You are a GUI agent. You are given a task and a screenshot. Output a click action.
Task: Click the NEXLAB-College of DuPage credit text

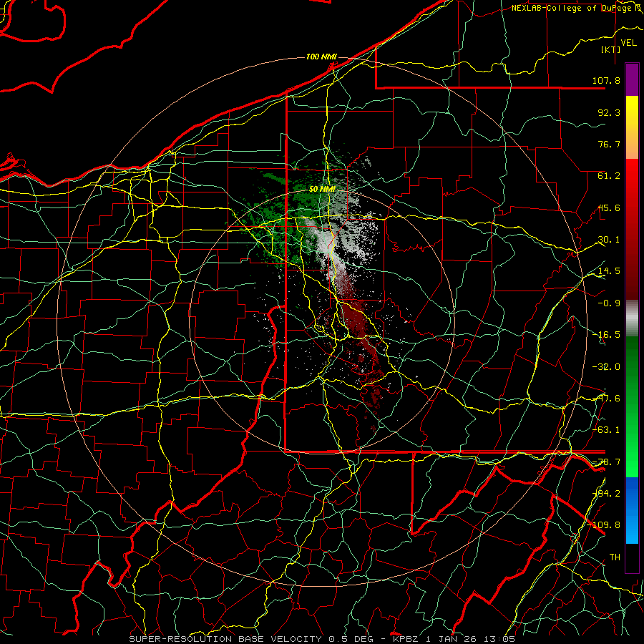click(x=577, y=8)
